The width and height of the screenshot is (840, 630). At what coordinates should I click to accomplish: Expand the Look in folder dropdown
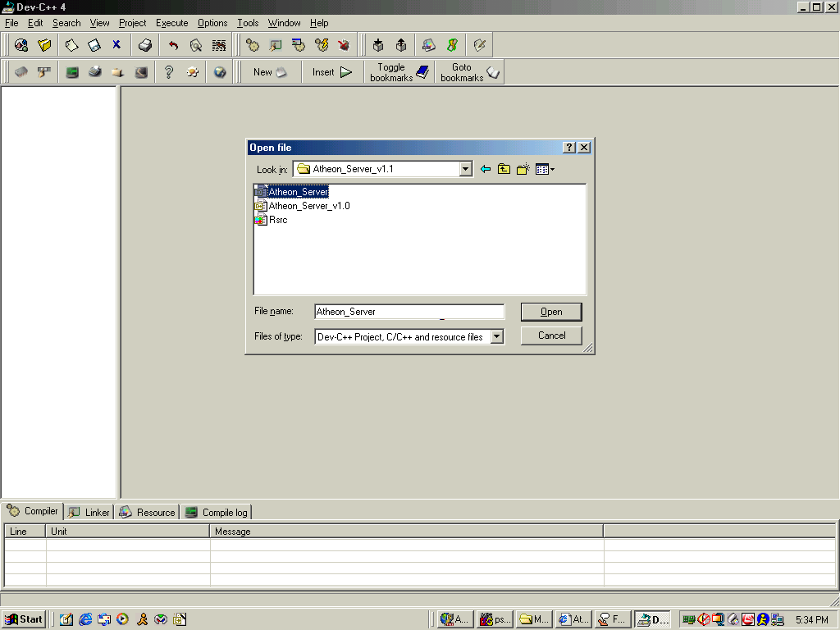tap(466, 169)
